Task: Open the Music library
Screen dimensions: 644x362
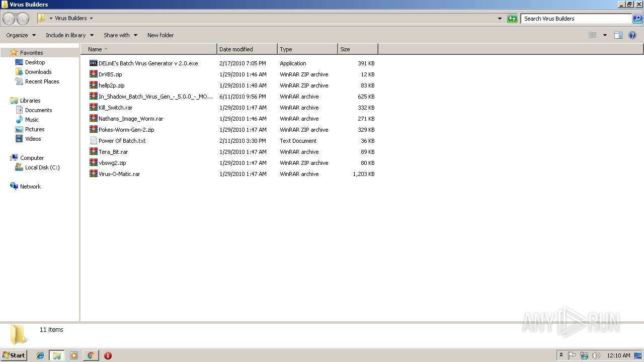Action: [x=32, y=120]
